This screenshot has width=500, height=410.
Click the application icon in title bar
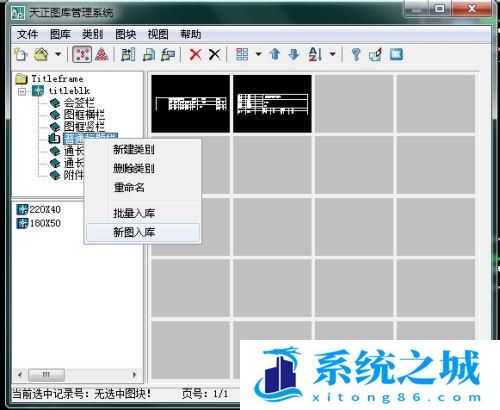[18, 13]
